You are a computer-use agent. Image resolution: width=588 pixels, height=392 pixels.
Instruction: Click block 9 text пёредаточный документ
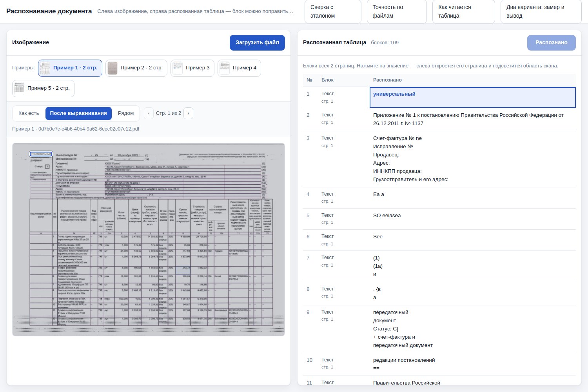(x=473, y=329)
